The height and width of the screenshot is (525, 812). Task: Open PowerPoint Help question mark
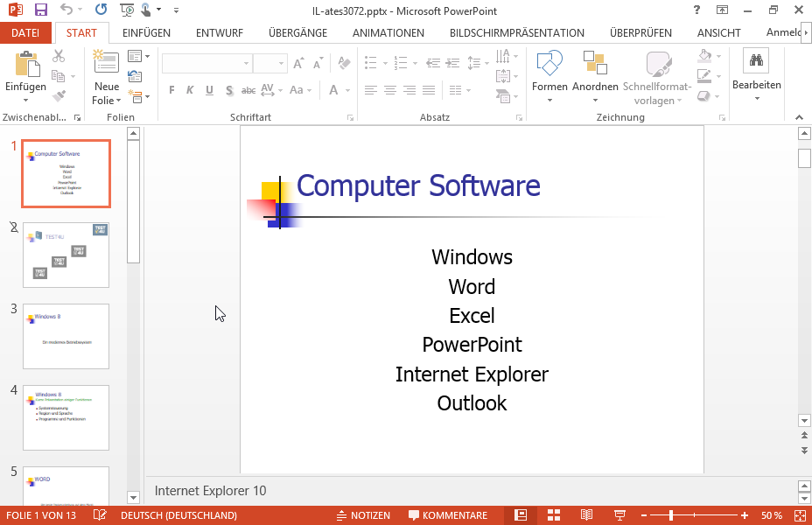pos(697,10)
